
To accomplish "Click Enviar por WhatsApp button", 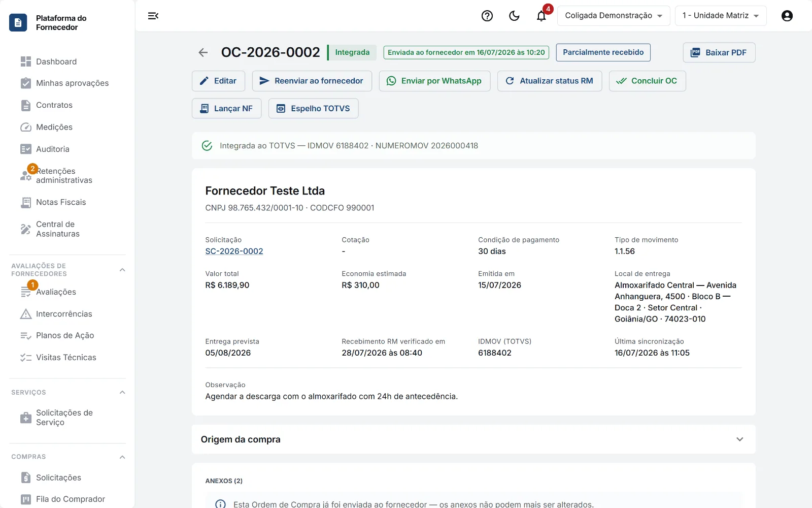I will 434,81.
